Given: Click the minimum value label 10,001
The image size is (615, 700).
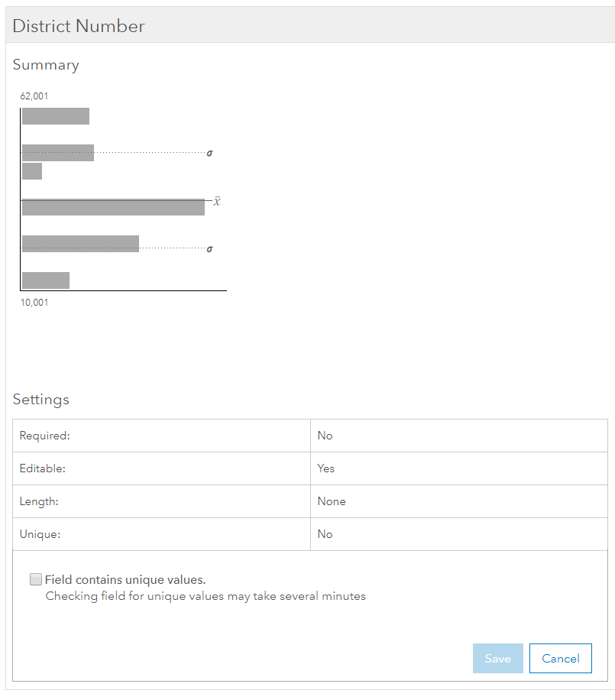Looking at the screenshot, I should 34,303.
